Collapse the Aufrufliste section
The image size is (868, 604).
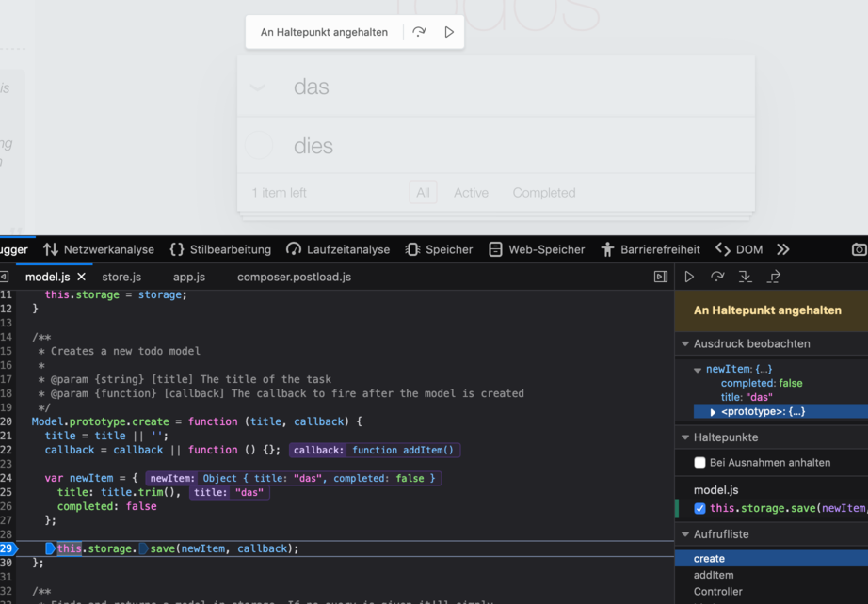point(685,534)
